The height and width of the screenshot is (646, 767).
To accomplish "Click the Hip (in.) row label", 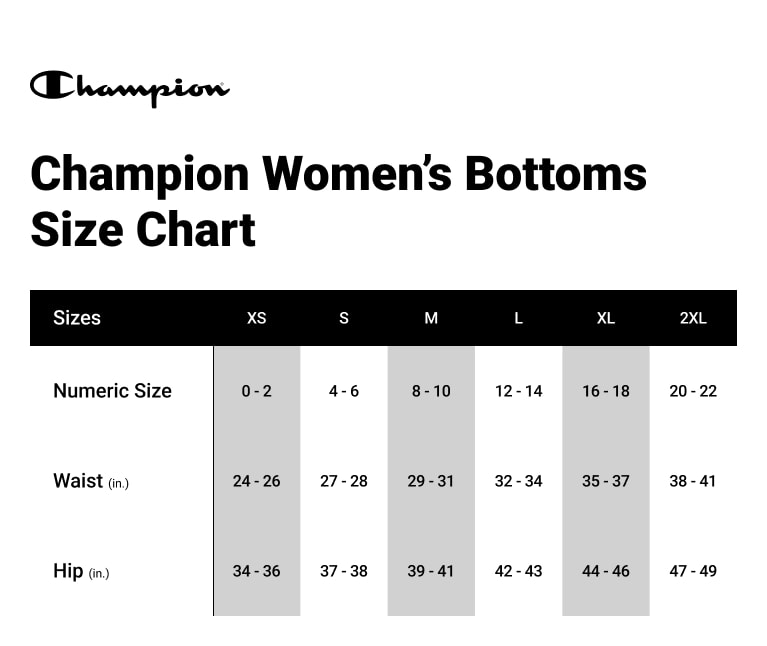I will click(80, 571).
